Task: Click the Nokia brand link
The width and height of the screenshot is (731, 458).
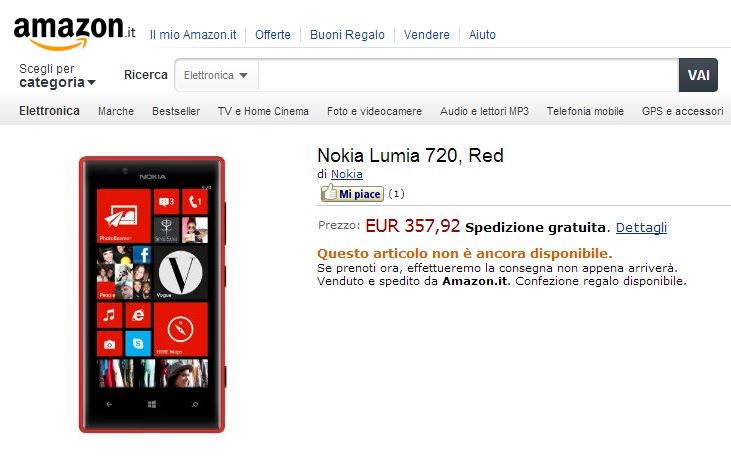Action: (x=346, y=174)
